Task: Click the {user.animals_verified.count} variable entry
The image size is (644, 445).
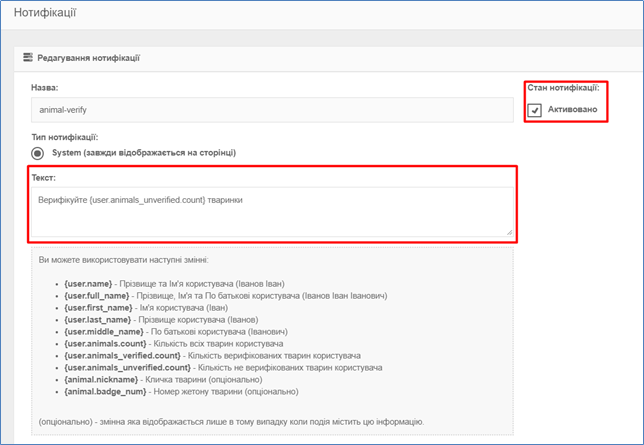Action: point(121,356)
